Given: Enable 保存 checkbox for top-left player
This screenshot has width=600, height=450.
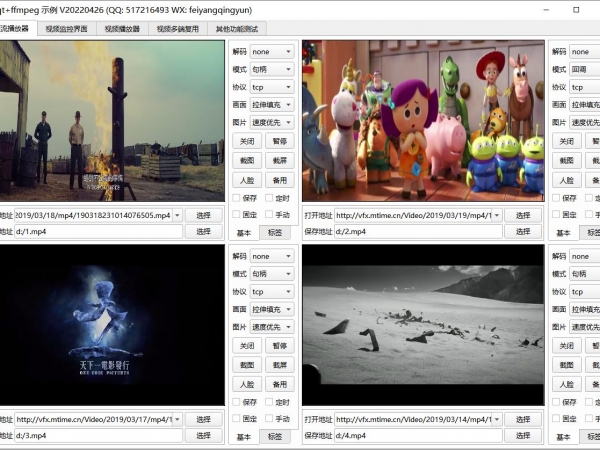Looking at the screenshot, I should (236, 198).
